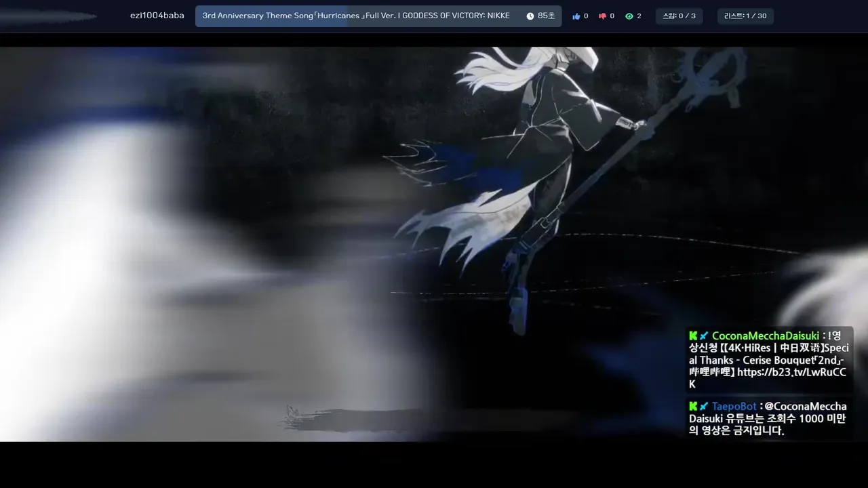Click the CoconaMecchaDaisuki chat username
Image resolution: width=868 pixels, height=488 pixels.
[766, 335]
